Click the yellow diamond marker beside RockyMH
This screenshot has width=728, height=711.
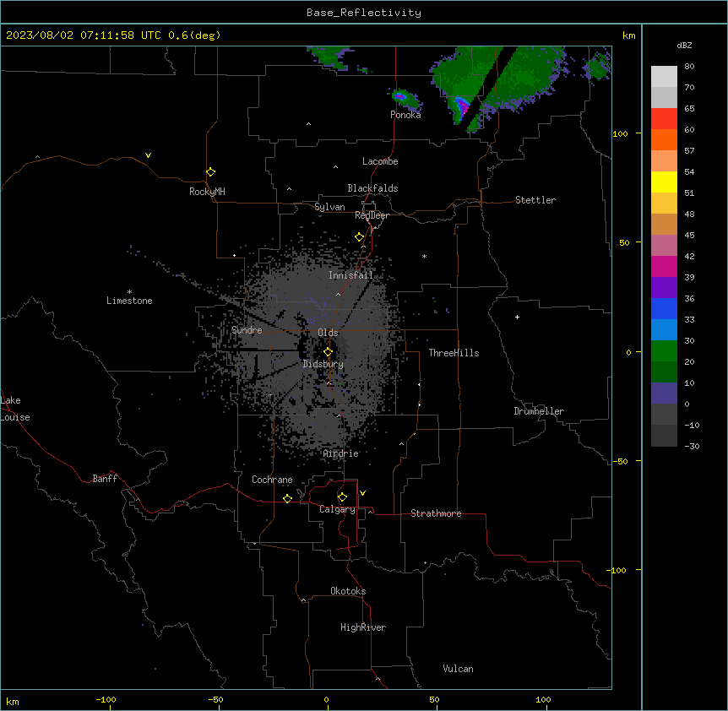tap(211, 172)
